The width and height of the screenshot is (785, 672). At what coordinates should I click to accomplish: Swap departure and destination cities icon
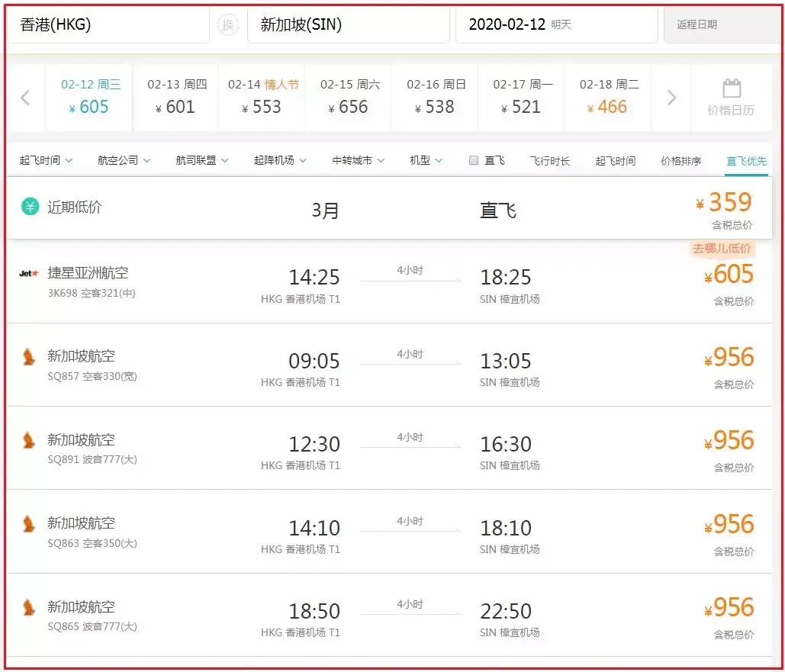pos(228,24)
